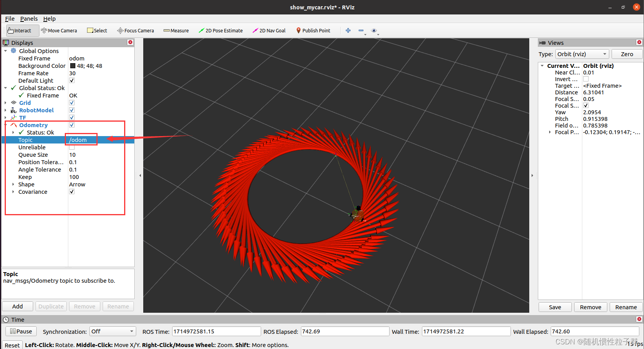Open the Help menu
644x349 pixels.
pyautogui.click(x=49, y=18)
